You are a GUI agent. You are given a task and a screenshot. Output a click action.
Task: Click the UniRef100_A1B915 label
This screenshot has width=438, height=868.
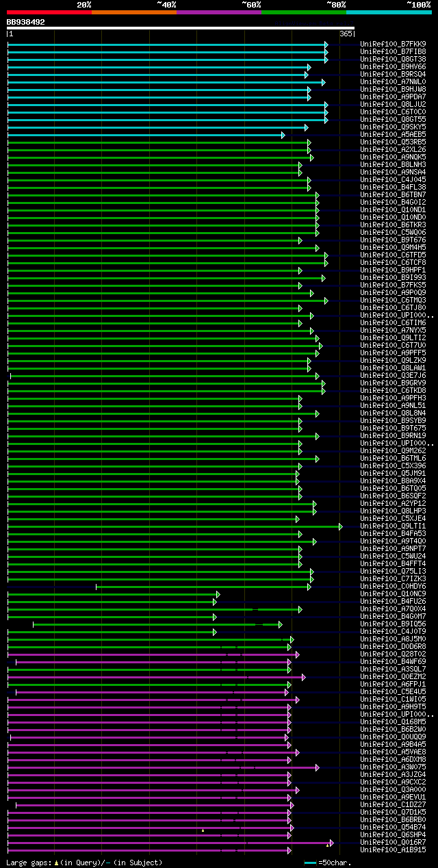coord(393,850)
